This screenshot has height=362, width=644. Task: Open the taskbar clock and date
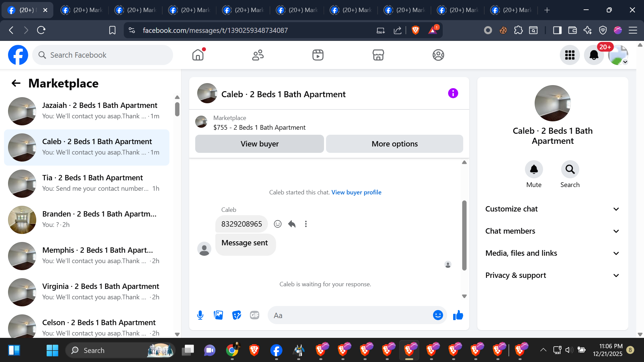pos(607,350)
